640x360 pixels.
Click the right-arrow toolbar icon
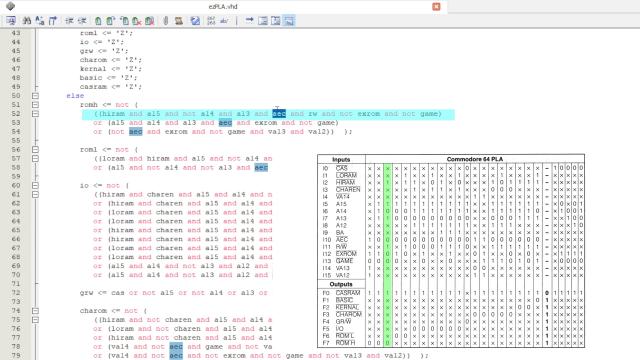249,20
